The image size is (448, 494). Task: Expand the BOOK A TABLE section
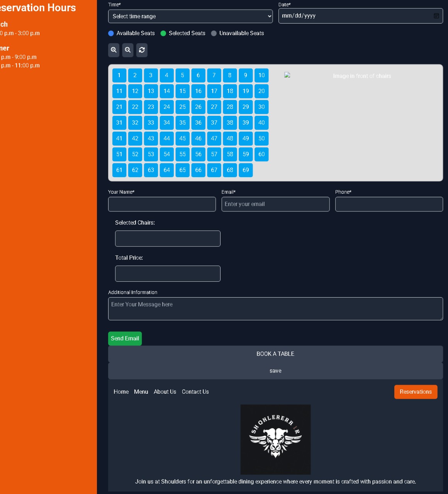pos(275,354)
